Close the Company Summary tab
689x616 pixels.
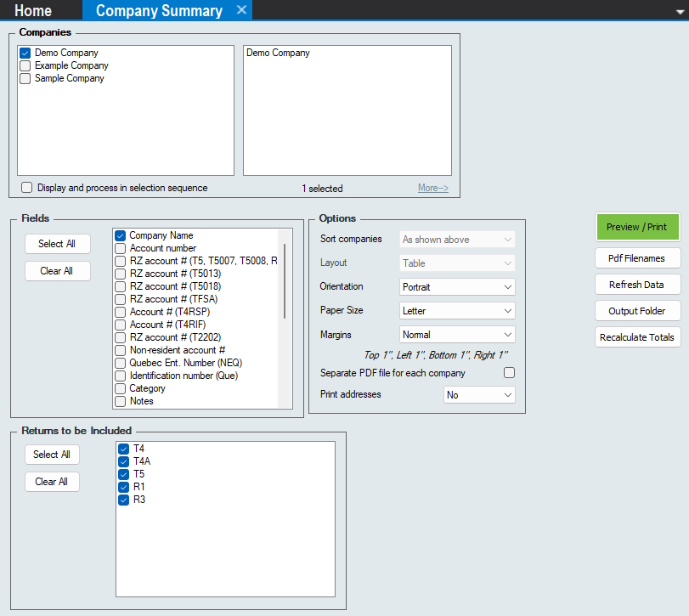coord(241,10)
